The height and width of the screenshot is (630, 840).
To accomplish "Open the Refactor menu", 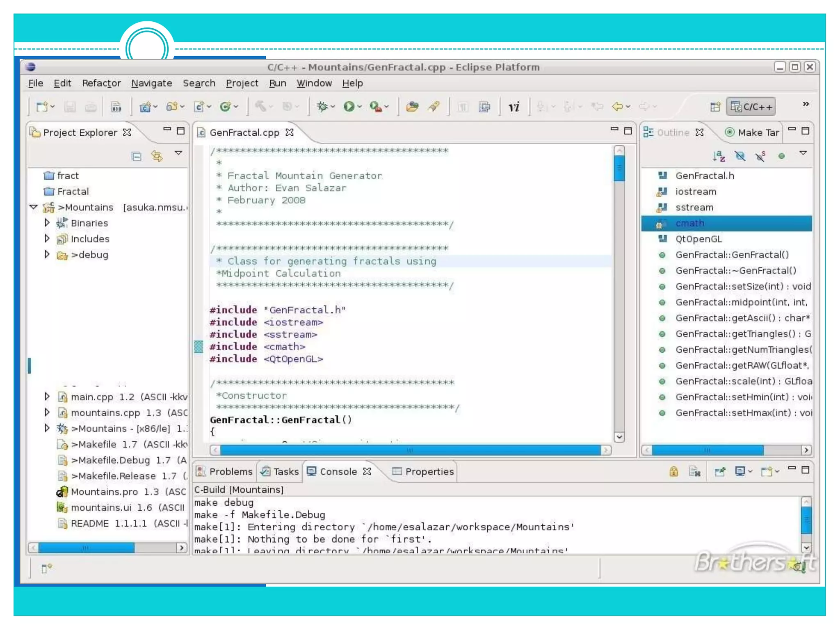I will tap(101, 83).
